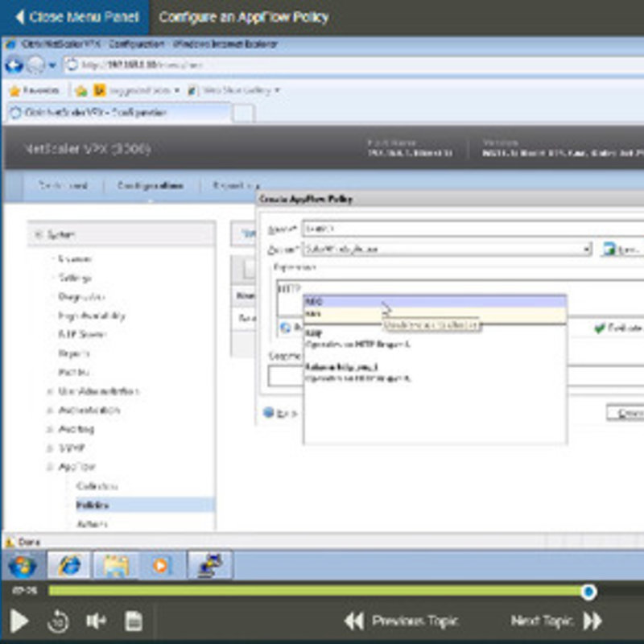Collapse the System node
Image resolution: width=644 pixels, height=644 pixels.
pyautogui.click(x=38, y=234)
